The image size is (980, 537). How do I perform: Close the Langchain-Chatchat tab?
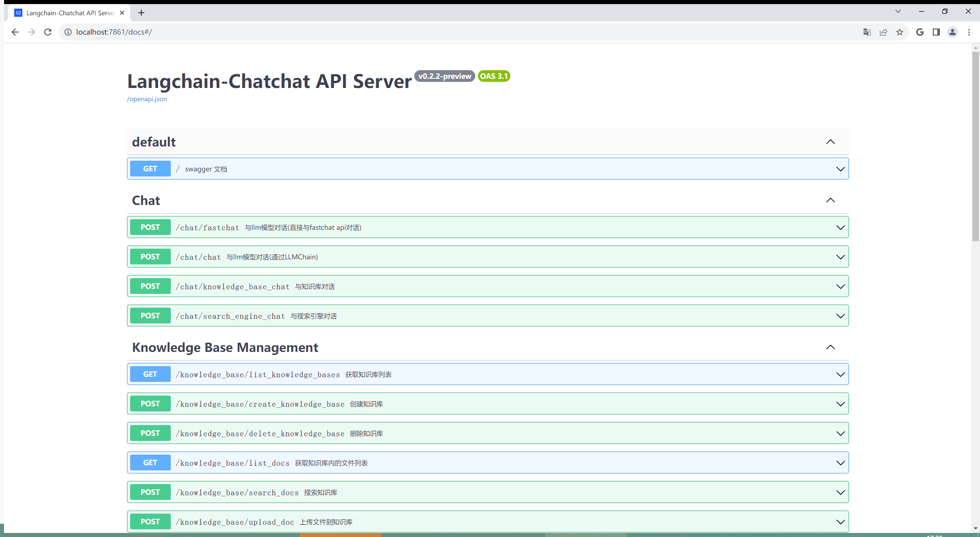(122, 13)
